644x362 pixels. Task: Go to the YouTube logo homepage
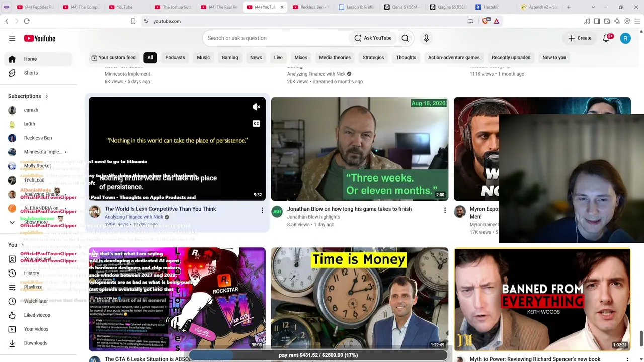tap(39, 38)
